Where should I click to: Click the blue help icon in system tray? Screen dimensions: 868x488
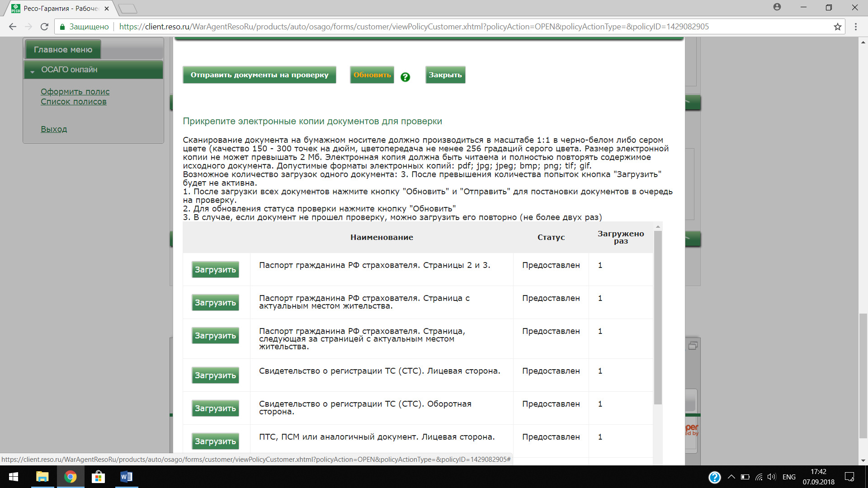click(715, 477)
